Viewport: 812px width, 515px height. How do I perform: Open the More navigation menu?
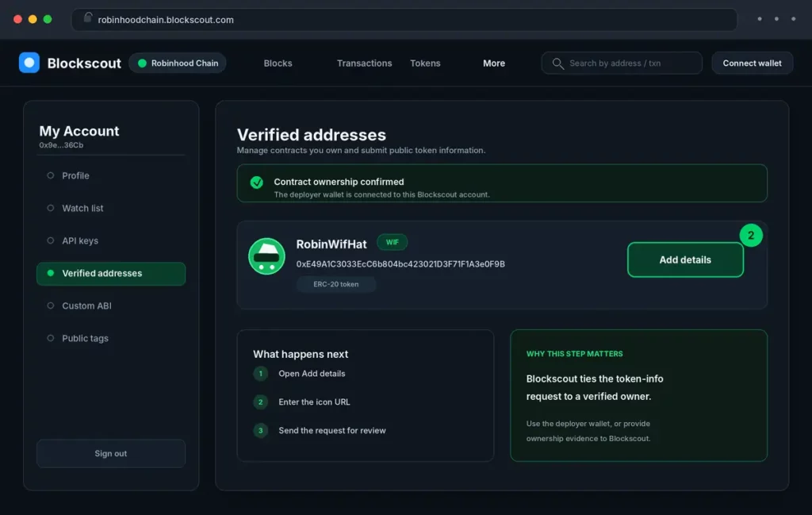(493, 63)
